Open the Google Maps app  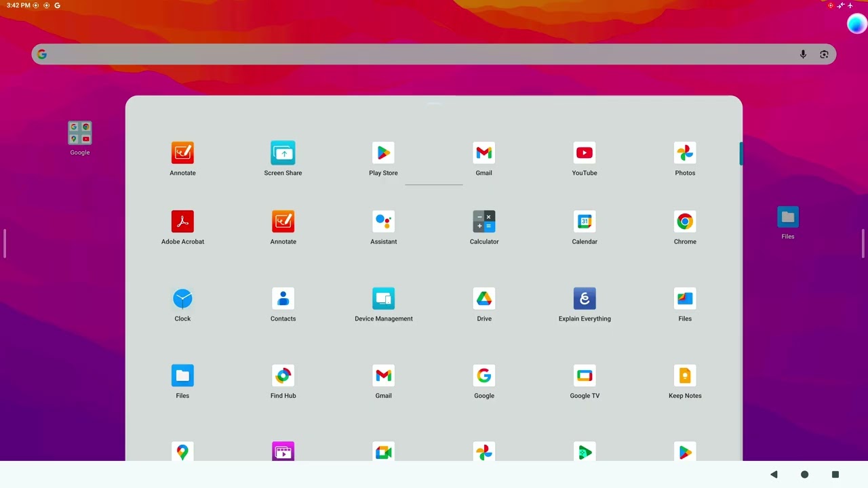point(182,451)
